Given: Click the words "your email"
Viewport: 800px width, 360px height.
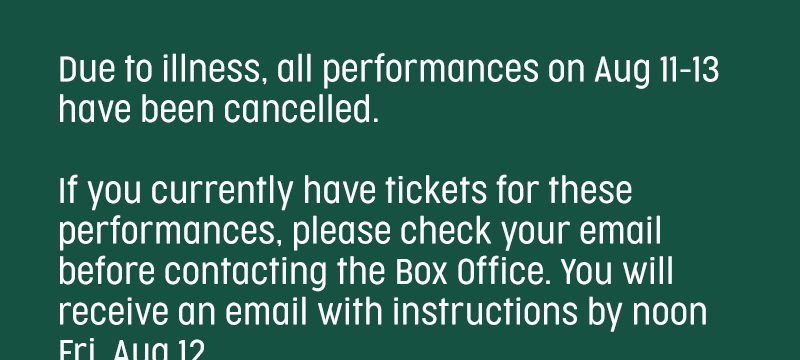Looking at the screenshot, I should 582,233.
